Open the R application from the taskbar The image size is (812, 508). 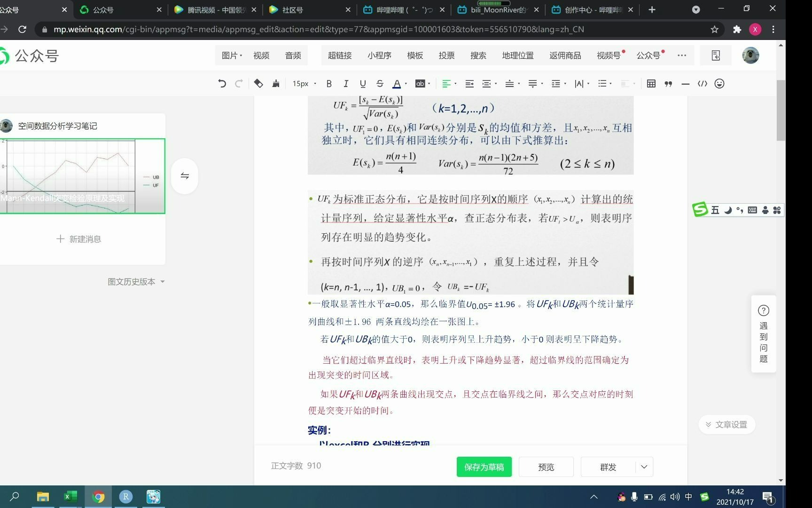point(126,497)
